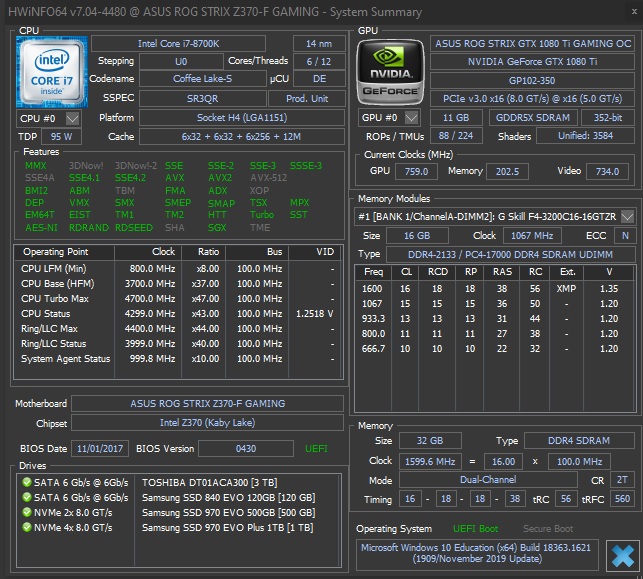The height and width of the screenshot is (579, 643).
Task: Expand the memory module selector list
Action: pyautogui.click(x=627, y=217)
